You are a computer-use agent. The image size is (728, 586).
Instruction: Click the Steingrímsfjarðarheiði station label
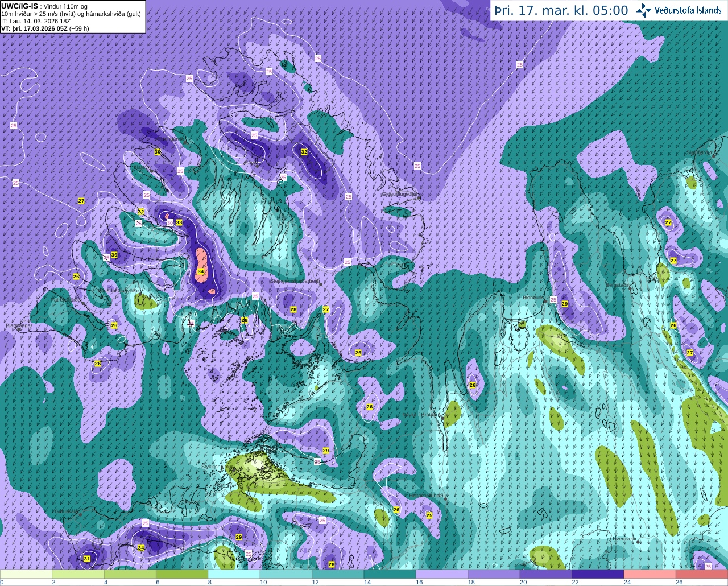(x=294, y=280)
